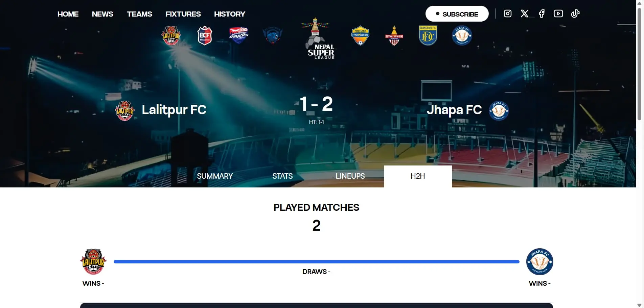Switch to the SUMMARY tab

(215, 176)
